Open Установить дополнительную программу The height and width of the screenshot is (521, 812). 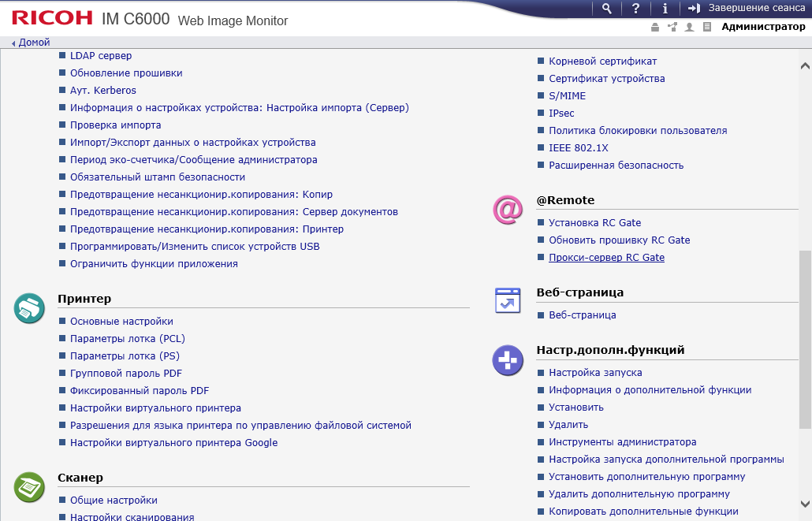(646, 476)
